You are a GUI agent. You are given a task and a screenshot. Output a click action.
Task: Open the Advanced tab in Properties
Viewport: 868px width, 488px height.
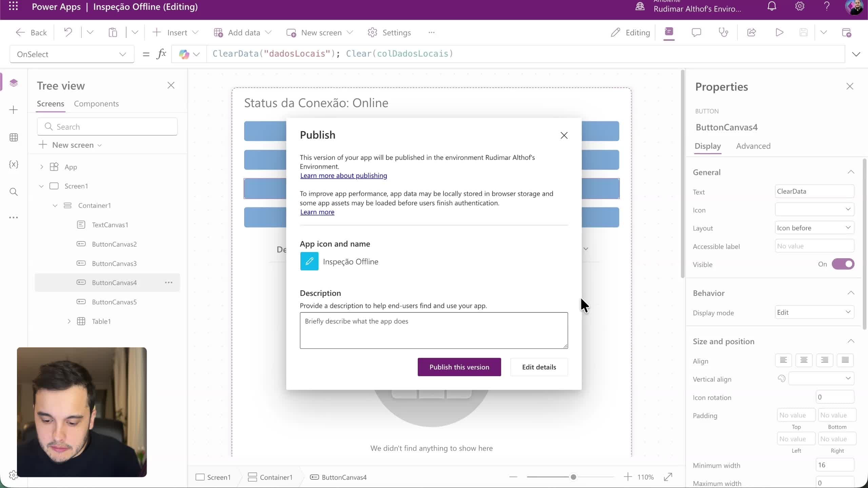[x=753, y=146]
